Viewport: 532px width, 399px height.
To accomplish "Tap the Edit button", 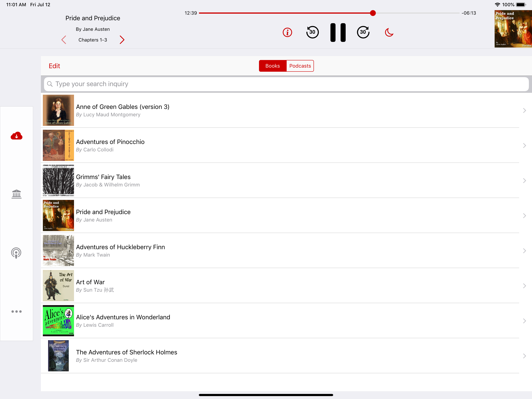I will coord(54,66).
